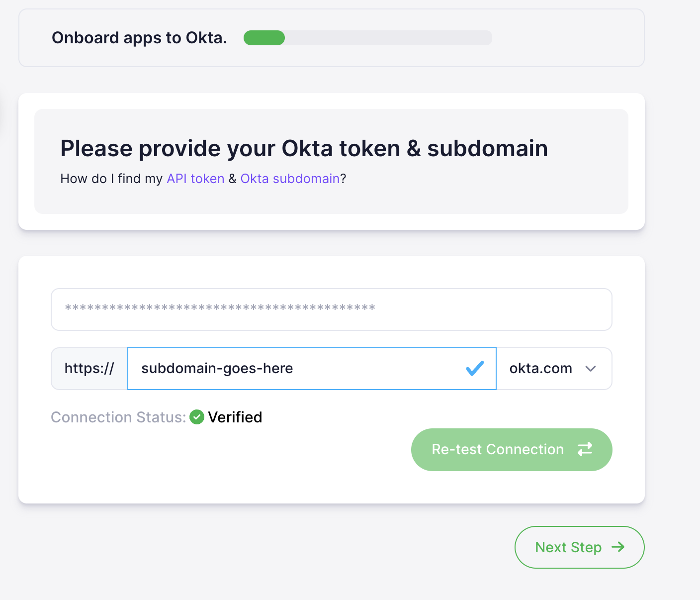This screenshot has width=700, height=600.
Task: Click the gray unfilled portion of progress bar
Action: pyautogui.click(x=388, y=38)
